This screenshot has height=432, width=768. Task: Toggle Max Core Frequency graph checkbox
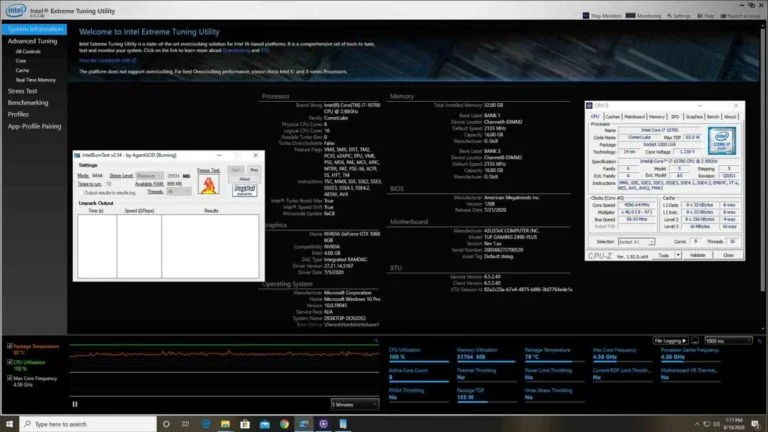pyautogui.click(x=10, y=379)
